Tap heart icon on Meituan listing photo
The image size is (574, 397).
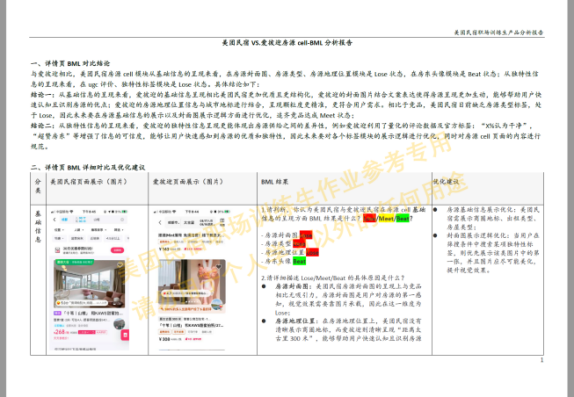(x=119, y=264)
